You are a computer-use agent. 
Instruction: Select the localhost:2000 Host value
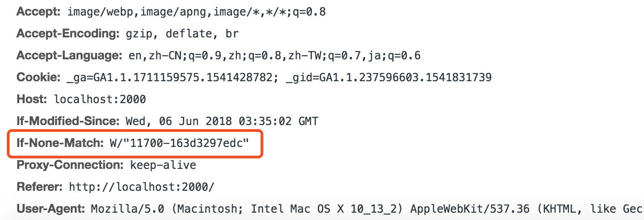tap(100, 99)
